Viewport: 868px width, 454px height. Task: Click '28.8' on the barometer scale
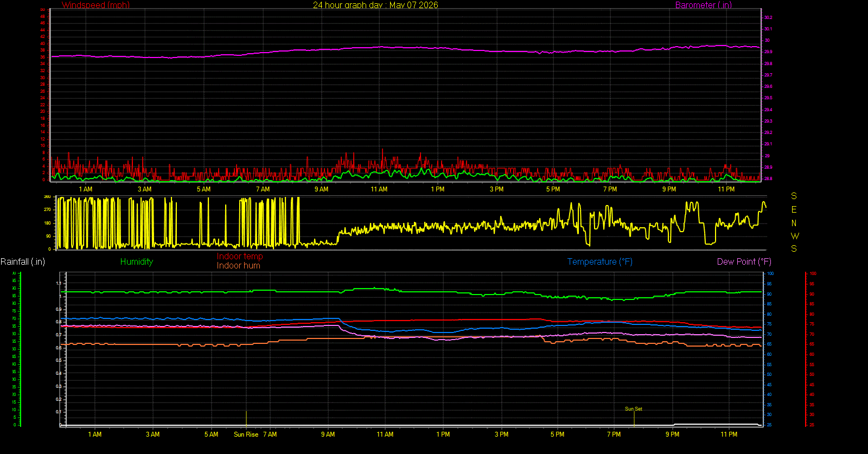768,178
